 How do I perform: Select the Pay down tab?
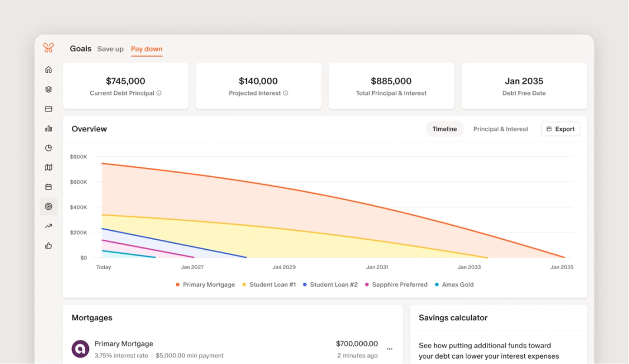click(147, 49)
